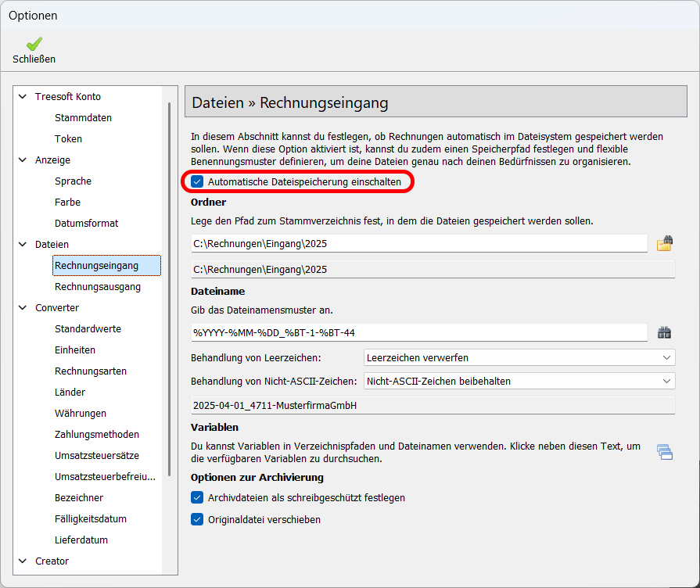Open Zahlungsmethoden converter settings

[x=97, y=435]
